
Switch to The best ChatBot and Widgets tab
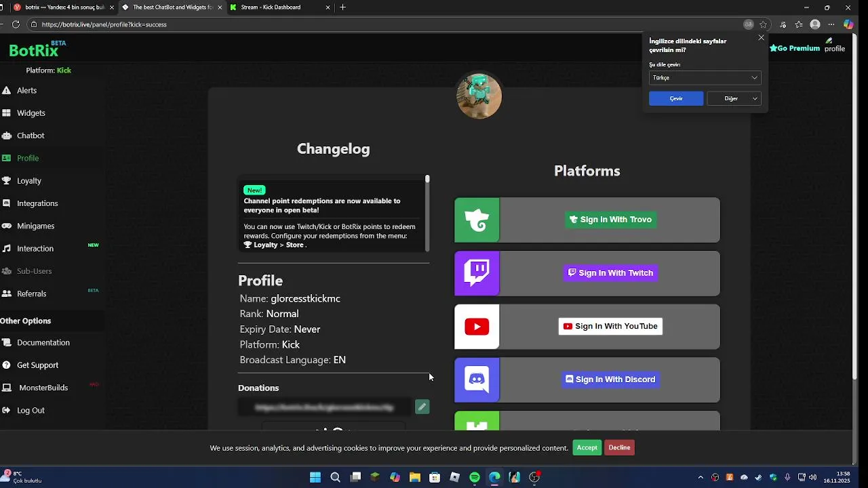(x=172, y=7)
